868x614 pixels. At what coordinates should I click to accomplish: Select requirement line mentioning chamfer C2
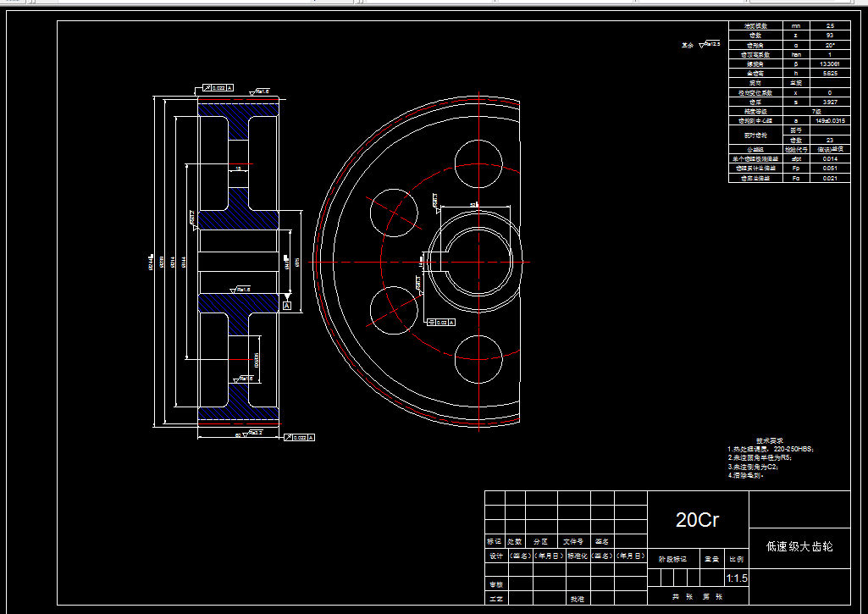pos(753,467)
